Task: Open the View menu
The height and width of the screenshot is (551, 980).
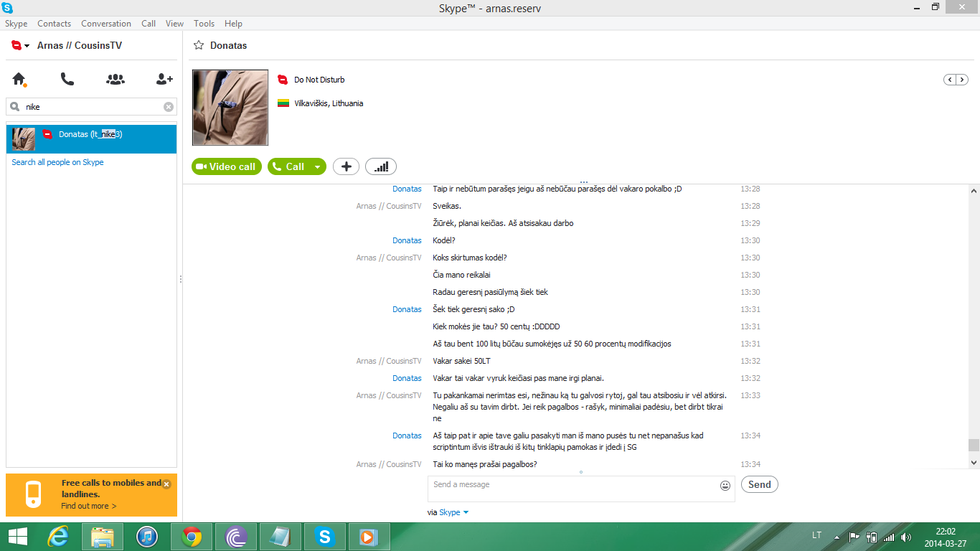Action: [x=175, y=24]
